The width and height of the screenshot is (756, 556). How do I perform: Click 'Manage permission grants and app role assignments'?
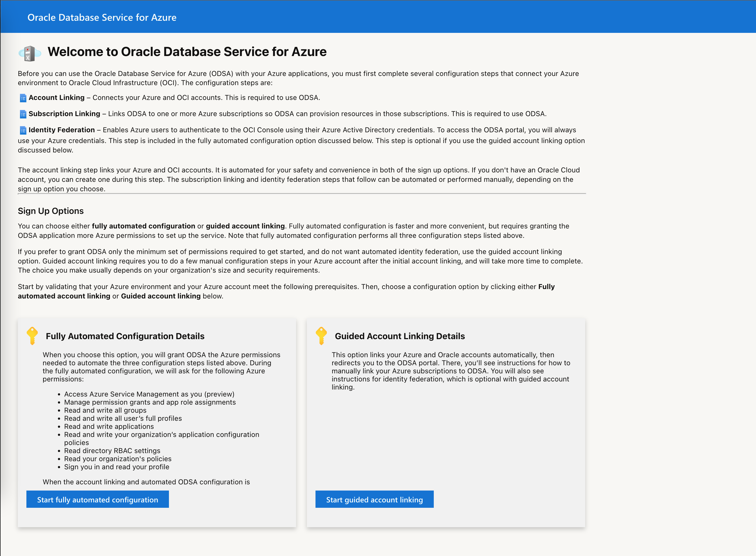pos(150,402)
